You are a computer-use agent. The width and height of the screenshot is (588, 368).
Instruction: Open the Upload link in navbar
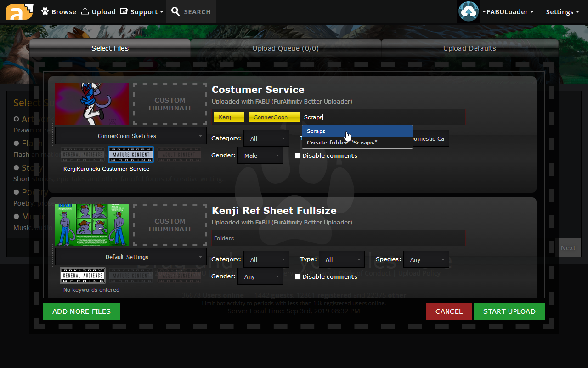coord(98,12)
